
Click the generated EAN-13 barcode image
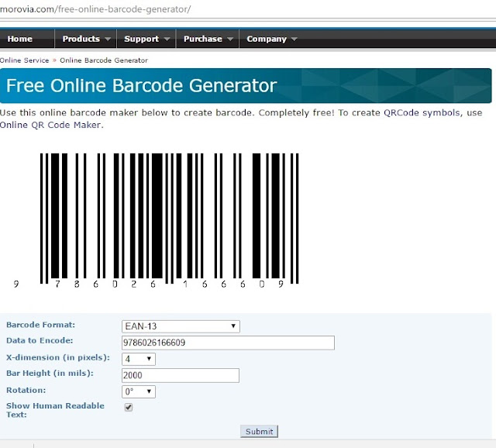click(x=157, y=220)
